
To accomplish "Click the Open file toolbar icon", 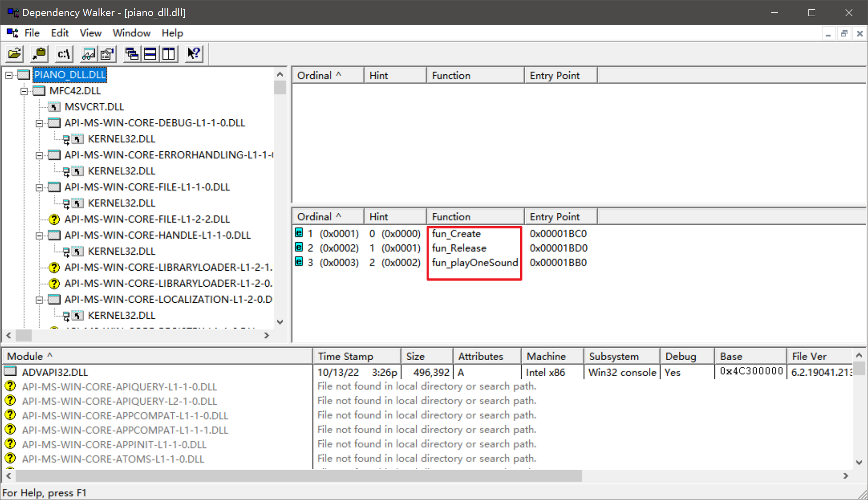I will click(15, 54).
